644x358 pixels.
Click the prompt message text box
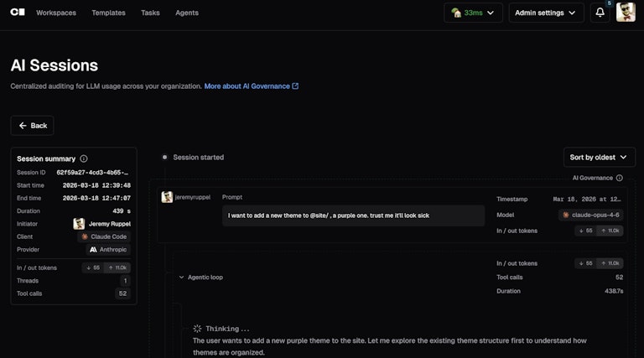(x=352, y=215)
